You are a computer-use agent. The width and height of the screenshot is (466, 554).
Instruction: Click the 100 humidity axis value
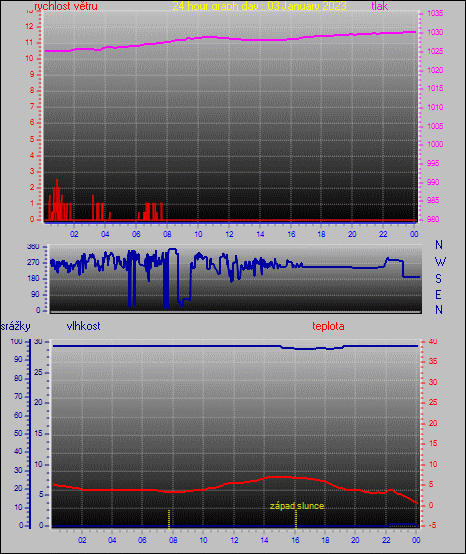(x=17, y=341)
